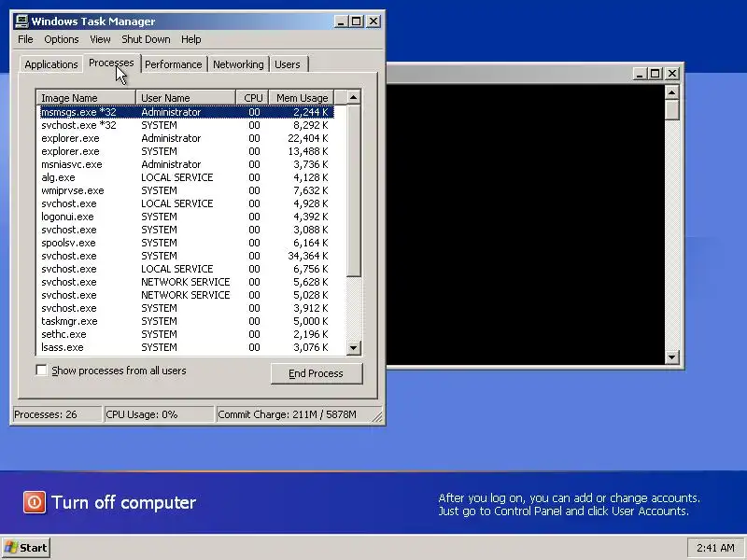
Task: Click process list scroll up arrow
Action: 354,97
